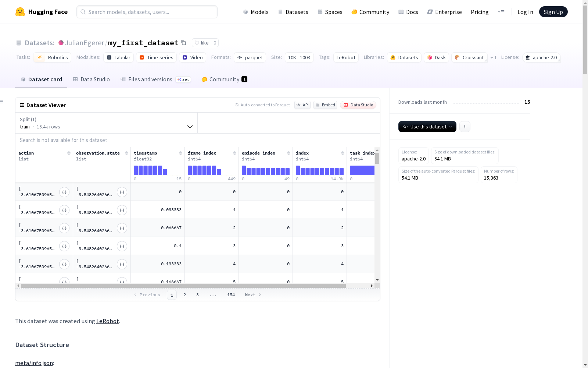Filter by the Tabular modality tag
The image size is (588, 368).
click(119, 57)
